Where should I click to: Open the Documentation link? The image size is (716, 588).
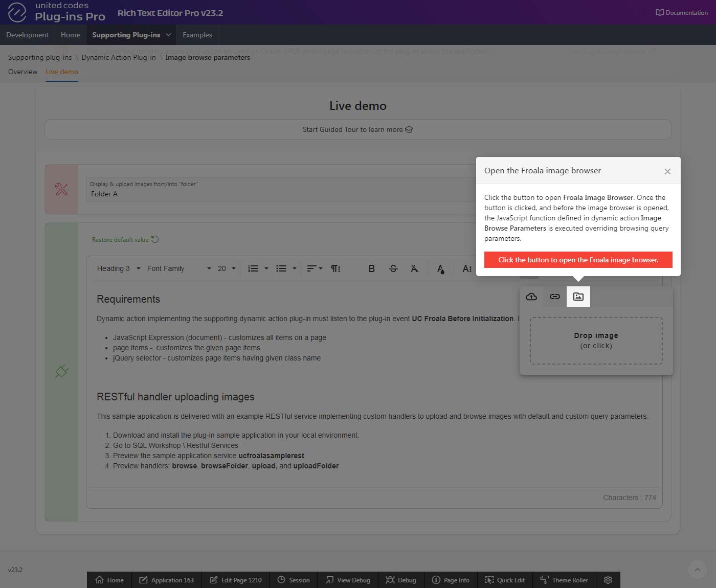click(x=682, y=12)
